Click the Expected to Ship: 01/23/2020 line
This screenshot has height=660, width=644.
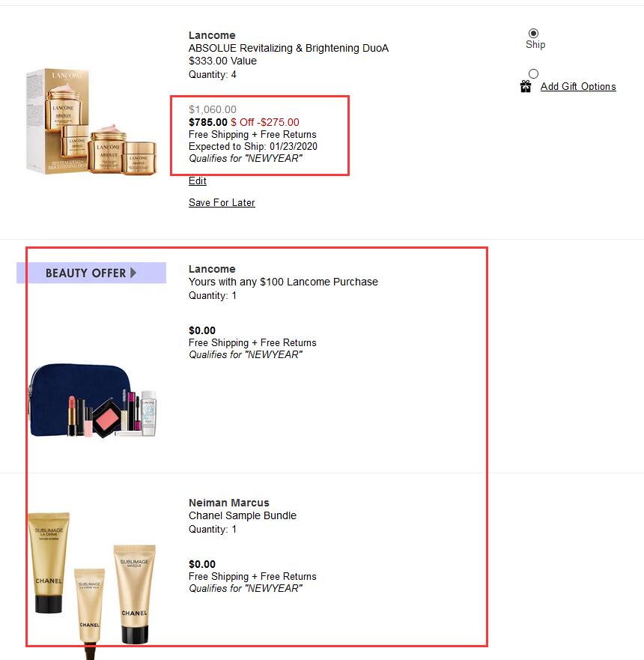click(253, 147)
